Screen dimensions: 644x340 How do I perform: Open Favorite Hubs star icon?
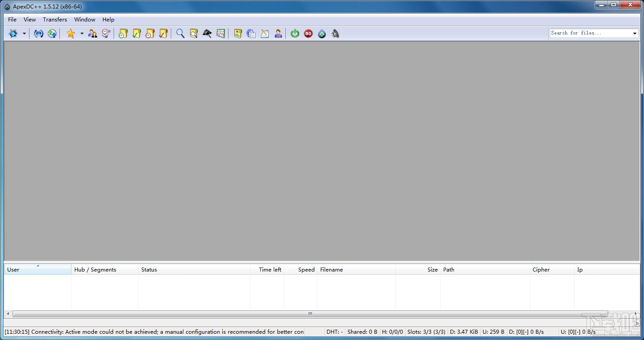click(x=71, y=34)
